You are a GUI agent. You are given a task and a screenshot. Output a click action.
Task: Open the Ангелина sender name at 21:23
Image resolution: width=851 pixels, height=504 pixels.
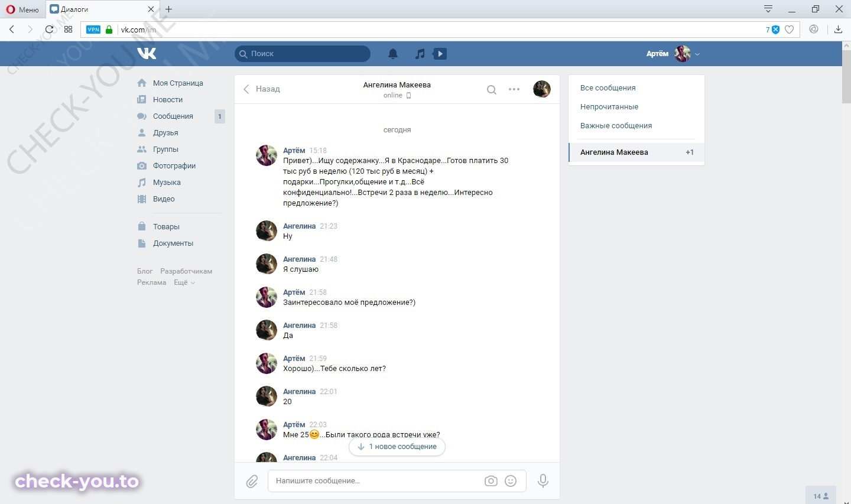click(300, 226)
